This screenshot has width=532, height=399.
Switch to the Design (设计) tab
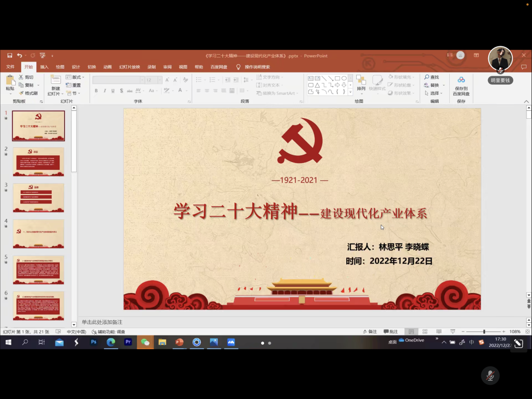(76, 67)
